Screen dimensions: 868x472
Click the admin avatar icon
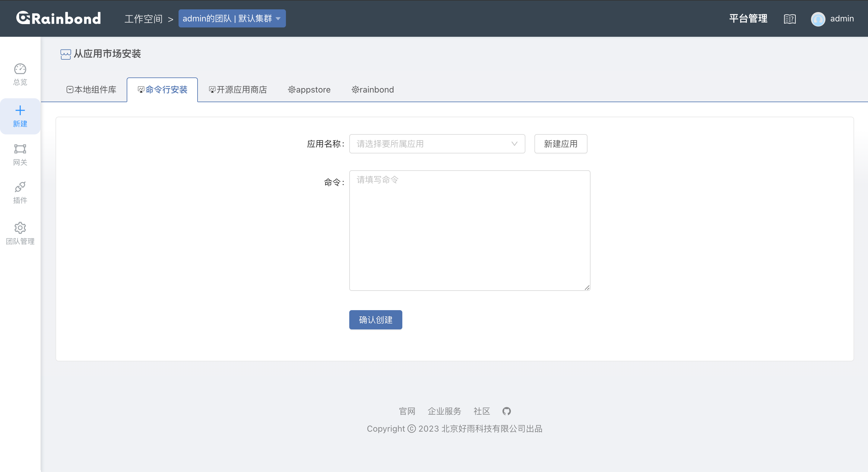coord(818,19)
